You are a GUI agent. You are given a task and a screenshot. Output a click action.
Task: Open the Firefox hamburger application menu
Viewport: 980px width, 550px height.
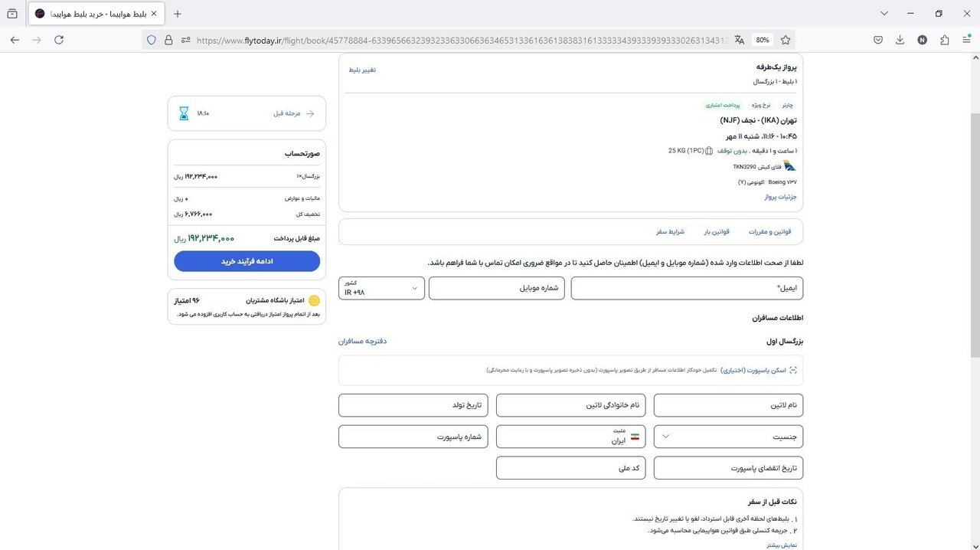point(965,40)
